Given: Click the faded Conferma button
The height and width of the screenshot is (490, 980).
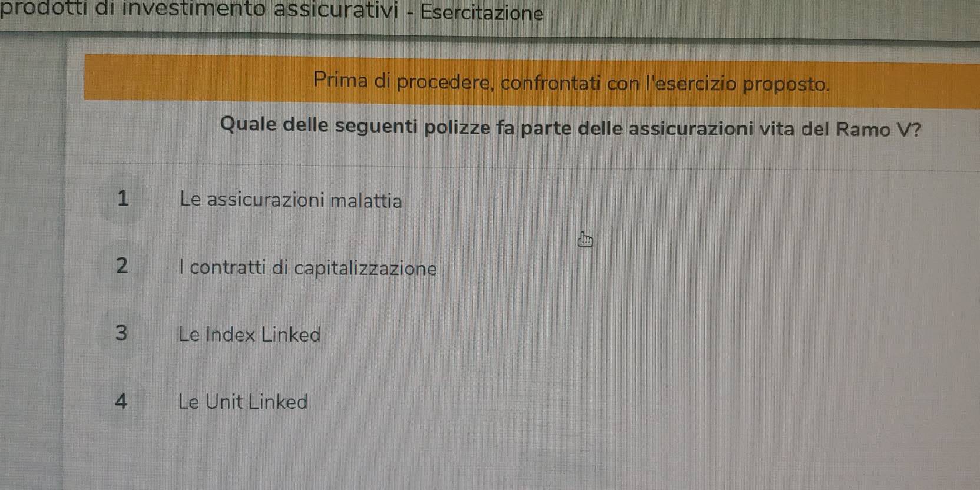Looking at the screenshot, I should tap(569, 468).
